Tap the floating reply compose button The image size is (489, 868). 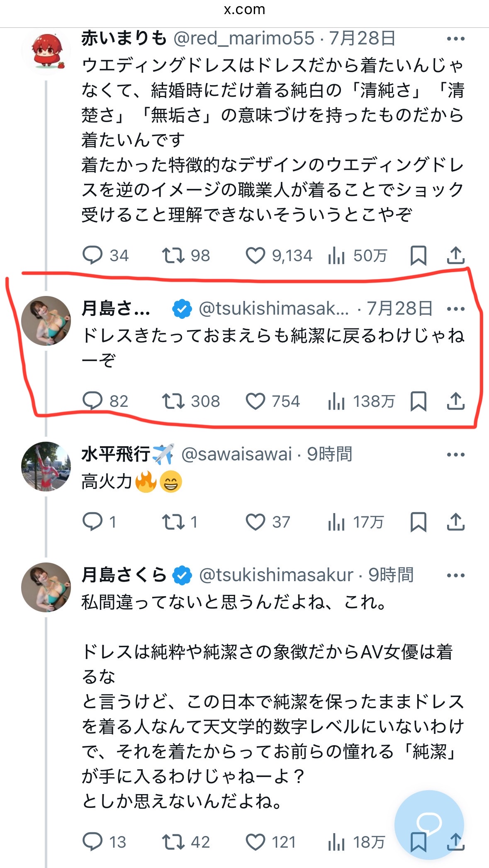click(x=429, y=824)
